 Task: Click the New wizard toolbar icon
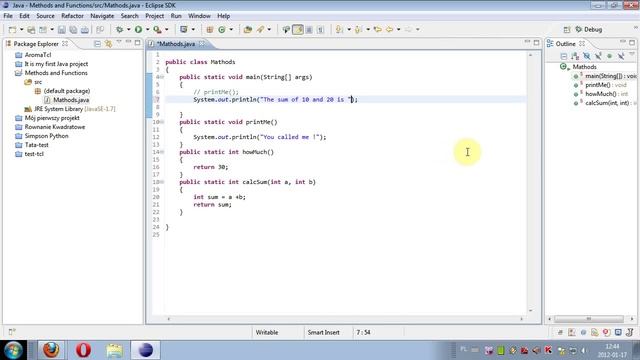click(12, 29)
